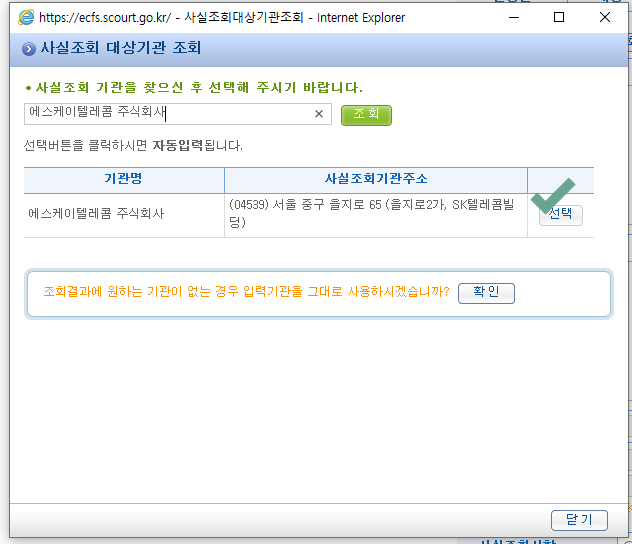632x544 pixels.
Task: Click the 닫기 button at the bottom
Action: (579, 520)
